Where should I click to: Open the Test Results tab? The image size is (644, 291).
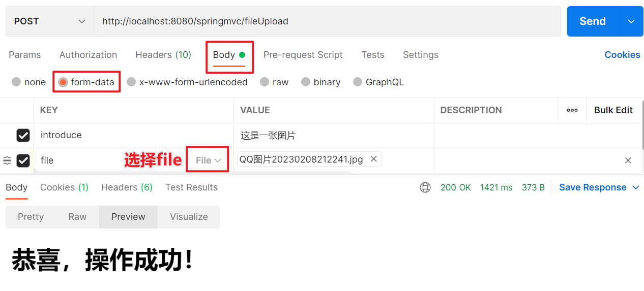point(191,187)
